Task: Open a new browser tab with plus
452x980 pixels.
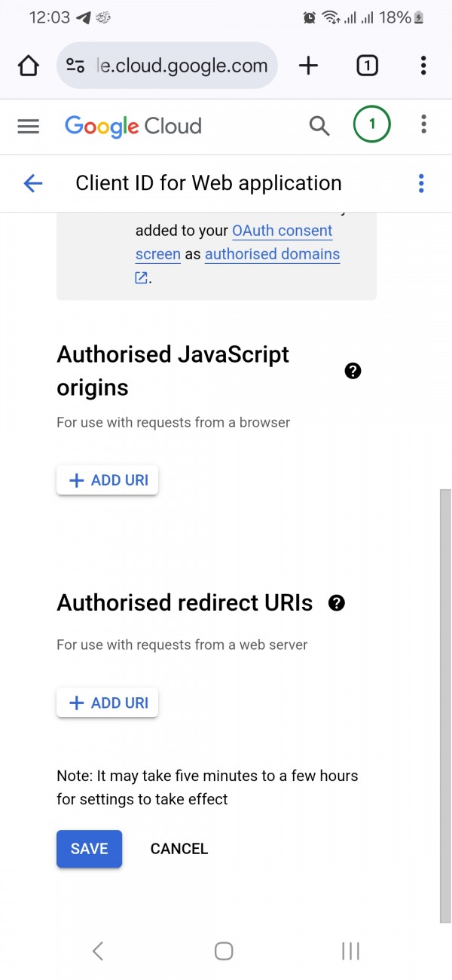Action: click(x=308, y=66)
